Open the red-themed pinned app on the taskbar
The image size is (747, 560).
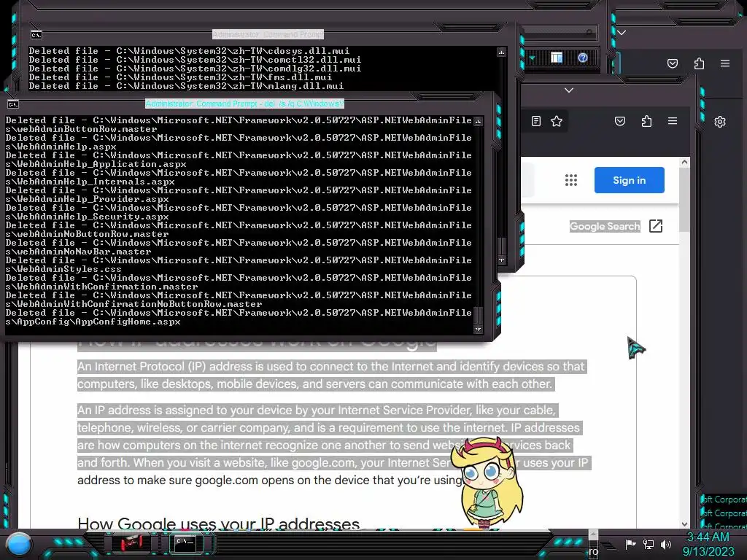131,542
